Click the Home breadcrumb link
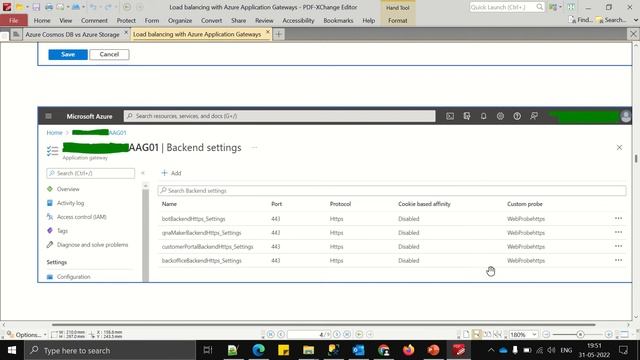 pyautogui.click(x=54, y=133)
